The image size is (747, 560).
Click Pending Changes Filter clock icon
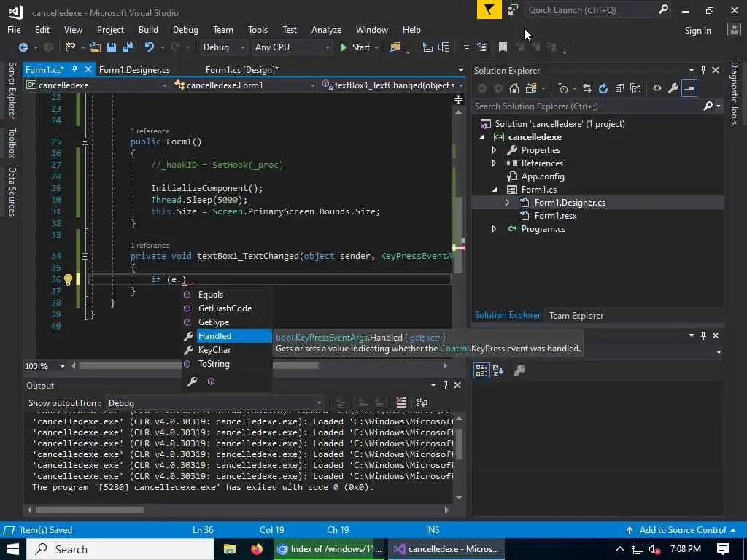pos(563,88)
